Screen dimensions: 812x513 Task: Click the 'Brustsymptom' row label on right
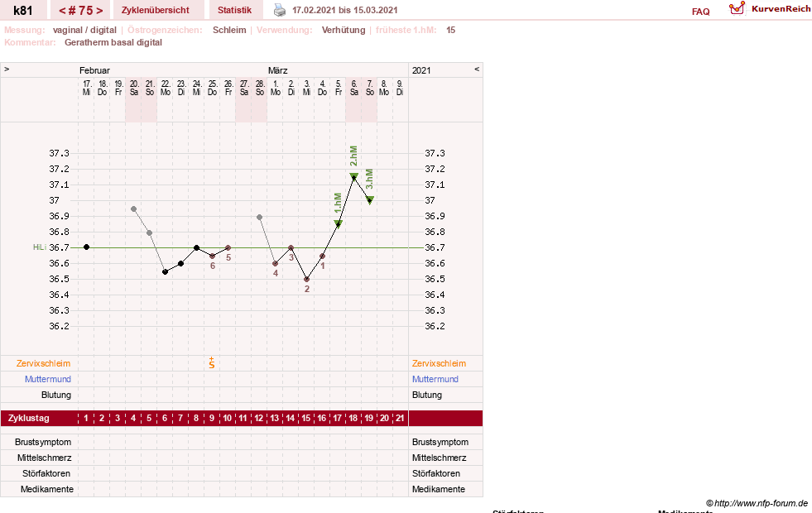tap(440, 442)
